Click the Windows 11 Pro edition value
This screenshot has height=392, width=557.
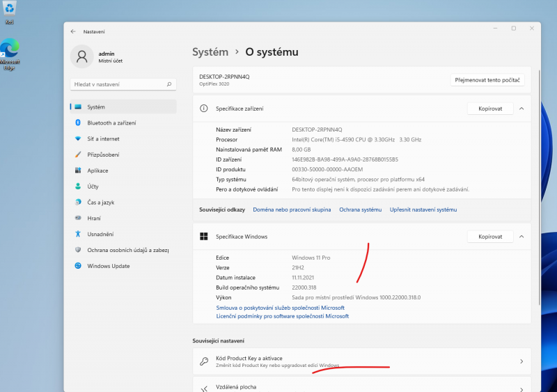(311, 258)
